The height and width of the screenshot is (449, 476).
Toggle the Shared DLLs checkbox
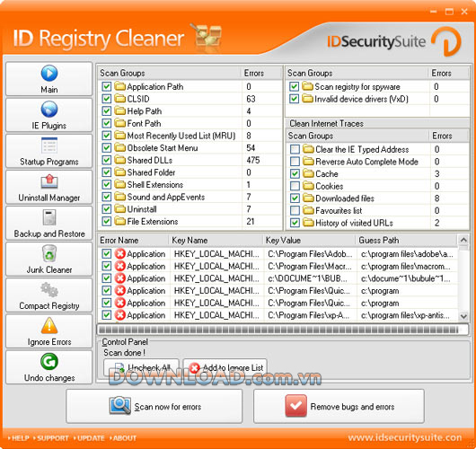click(107, 160)
